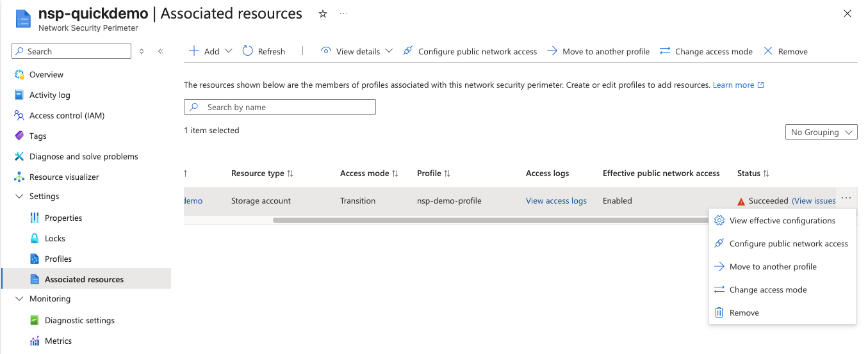Close the Associated resources blade
868x354 pixels.
click(848, 13)
